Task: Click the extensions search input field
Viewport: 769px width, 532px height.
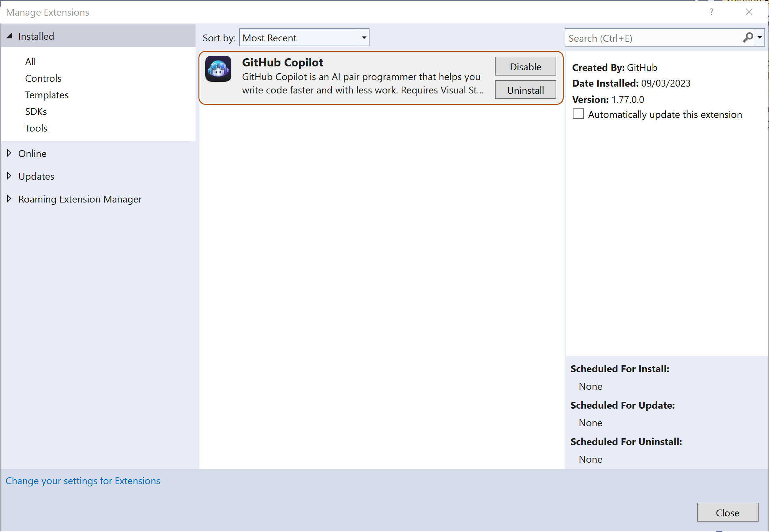Action: click(655, 38)
